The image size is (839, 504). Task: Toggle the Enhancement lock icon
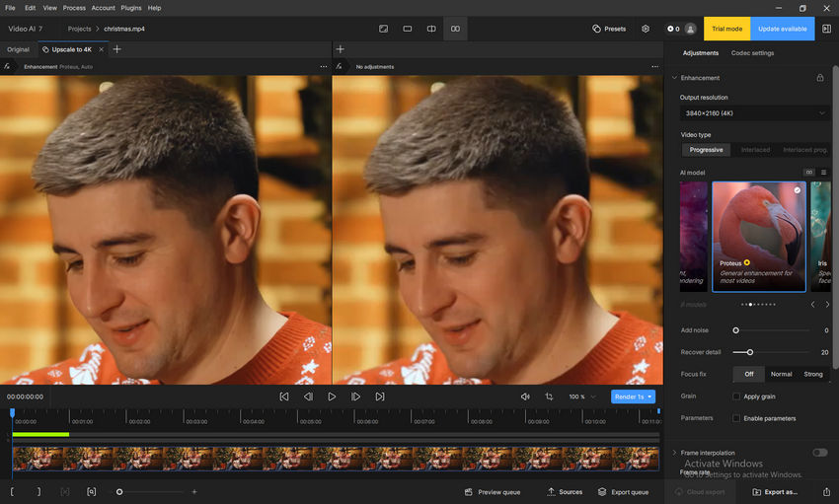[819, 78]
